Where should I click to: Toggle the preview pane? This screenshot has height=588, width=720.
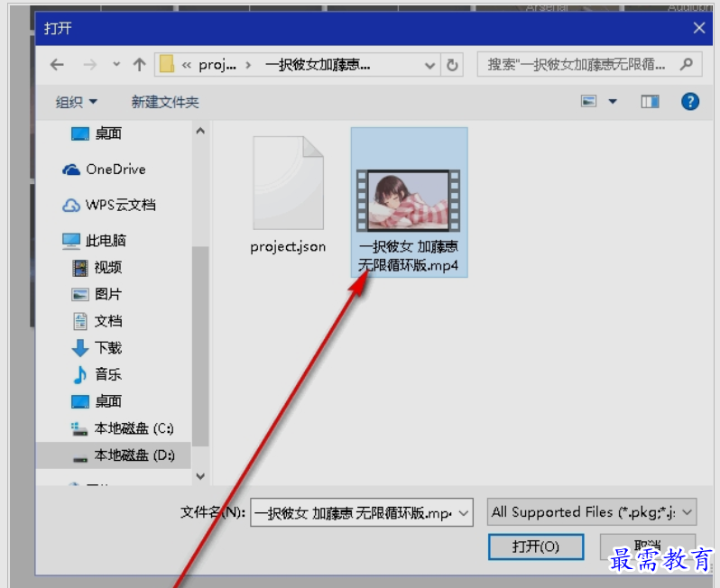pos(650,101)
